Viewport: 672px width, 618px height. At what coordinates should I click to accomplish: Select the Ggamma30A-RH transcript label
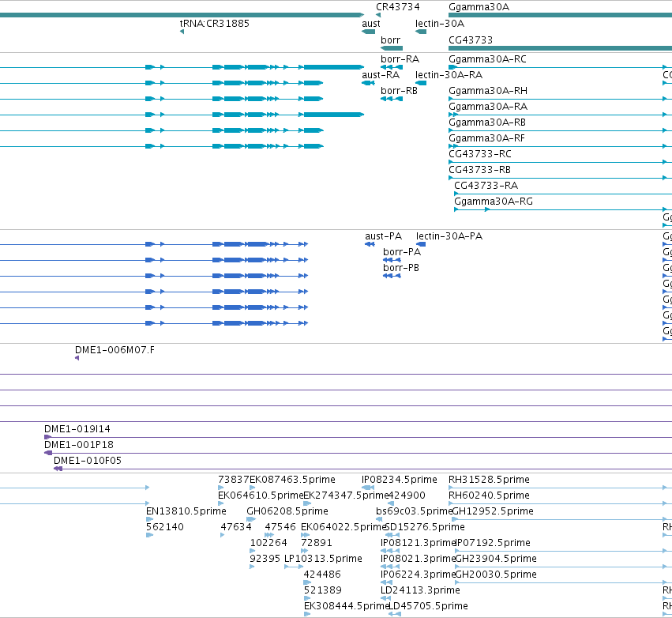(488, 91)
